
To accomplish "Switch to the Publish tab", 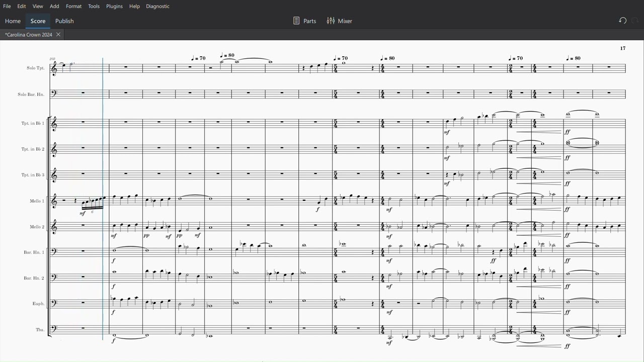I will point(64,21).
